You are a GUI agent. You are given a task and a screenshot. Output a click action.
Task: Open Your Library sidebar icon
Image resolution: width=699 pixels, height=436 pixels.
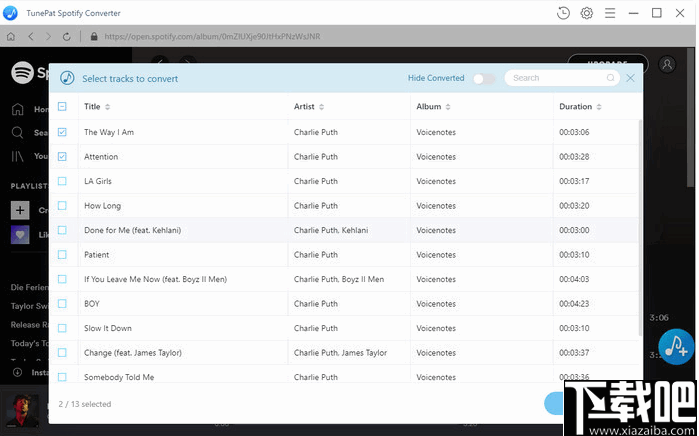click(17, 156)
